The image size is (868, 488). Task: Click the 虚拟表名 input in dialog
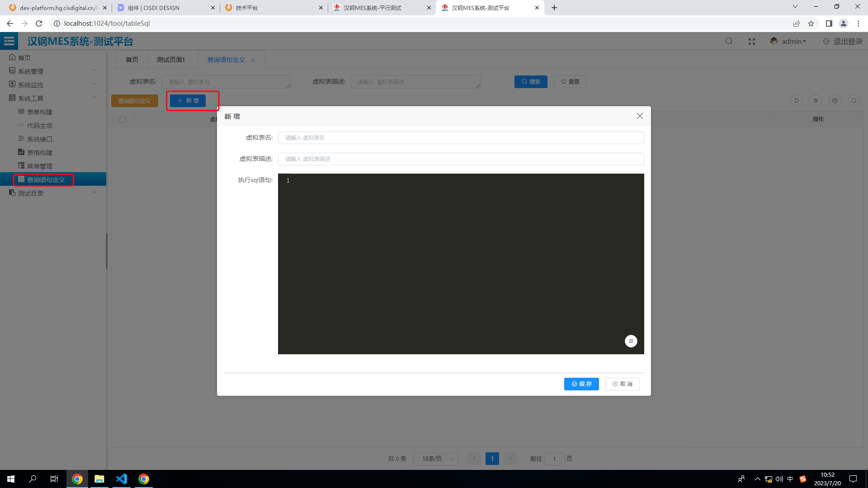point(461,138)
